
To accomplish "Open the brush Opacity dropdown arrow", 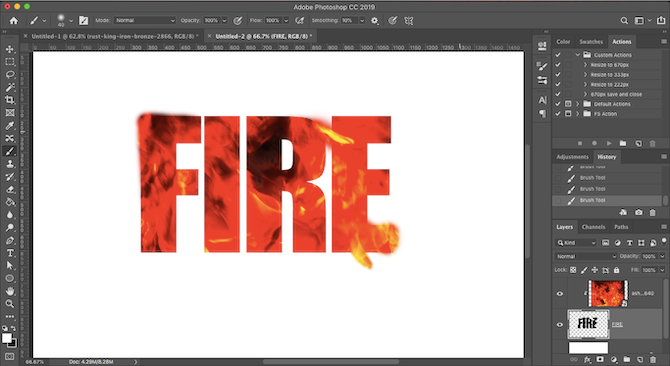I will pyautogui.click(x=224, y=20).
